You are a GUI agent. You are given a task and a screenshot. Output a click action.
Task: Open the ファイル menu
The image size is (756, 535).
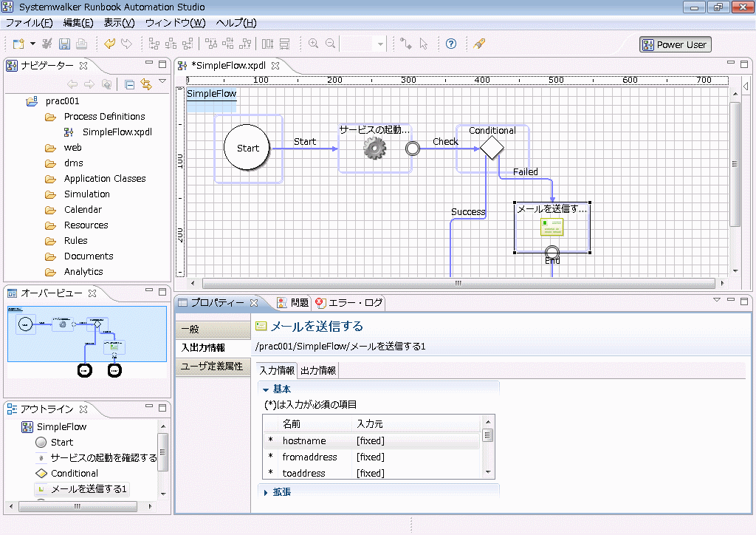(x=29, y=23)
